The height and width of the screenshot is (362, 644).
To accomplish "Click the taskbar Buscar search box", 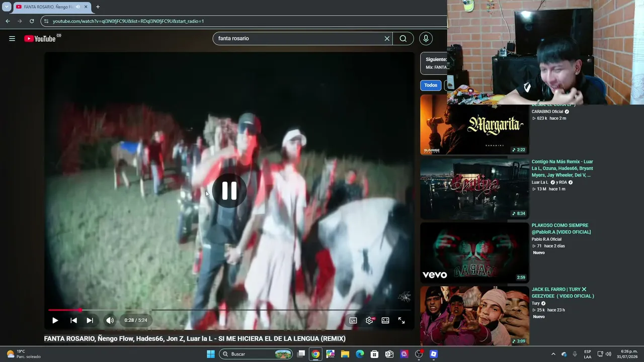I will pos(257,354).
